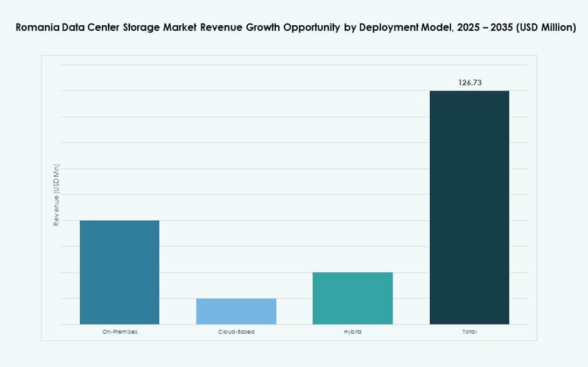Screen dimensions: 588x367
Task: Select the Cloud-Based bar
Action: [x=236, y=311]
